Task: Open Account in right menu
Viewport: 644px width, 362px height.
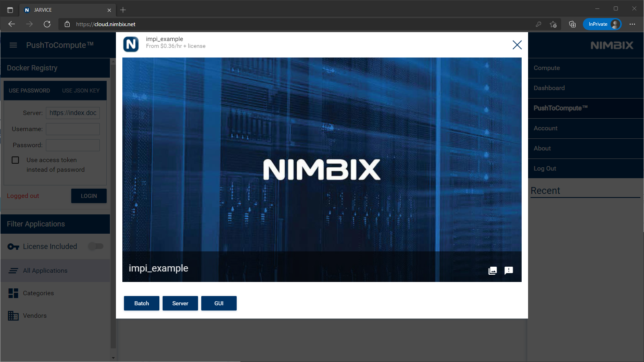Action: click(x=586, y=128)
